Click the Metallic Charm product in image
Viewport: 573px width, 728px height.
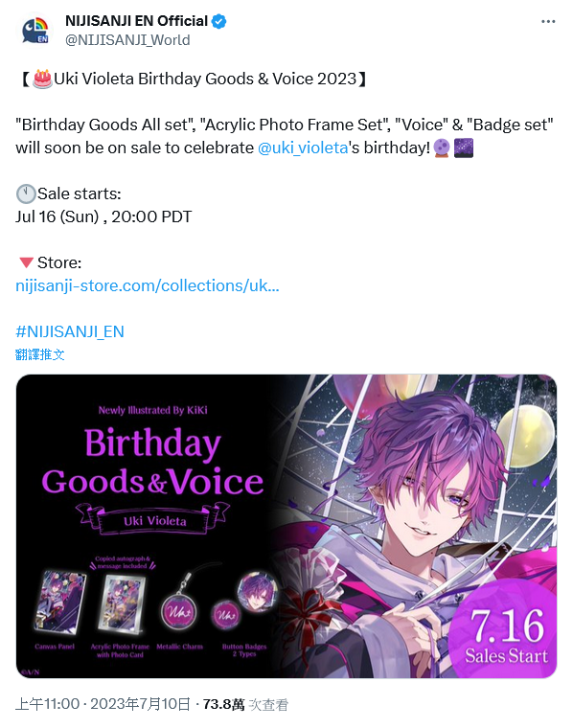(180, 610)
